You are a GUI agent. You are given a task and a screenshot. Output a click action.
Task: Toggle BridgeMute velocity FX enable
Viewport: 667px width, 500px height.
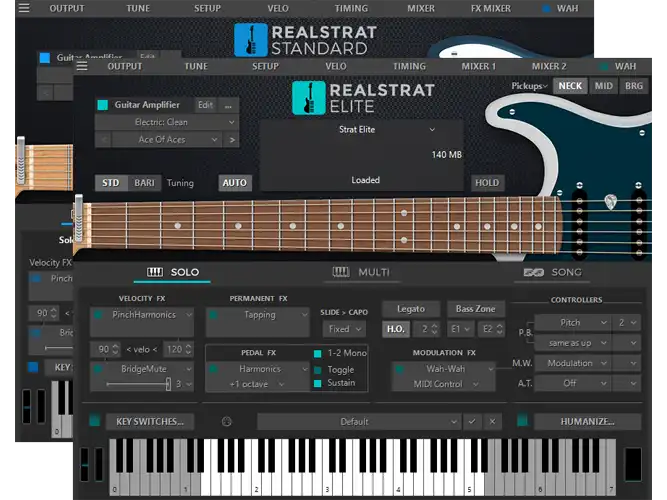(x=98, y=369)
